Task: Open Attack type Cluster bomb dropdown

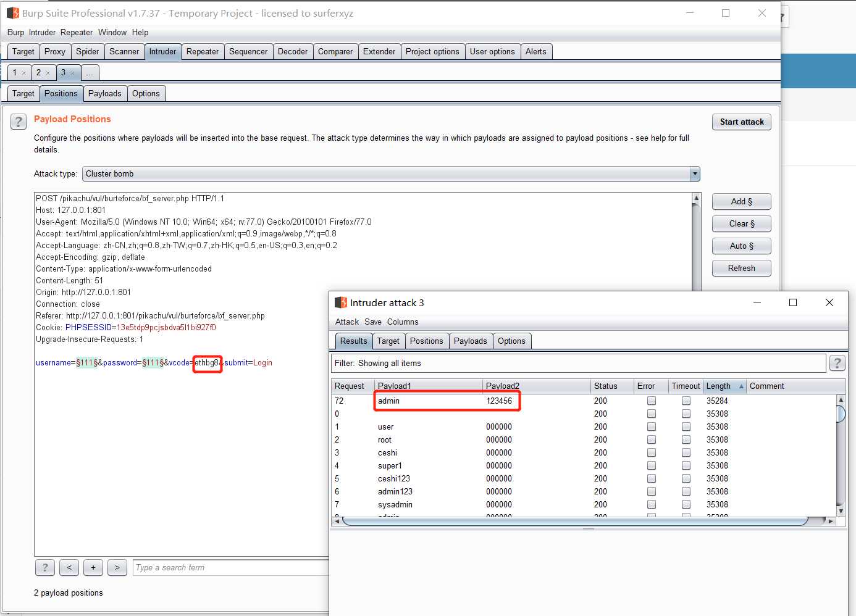Action: coord(391,173)
